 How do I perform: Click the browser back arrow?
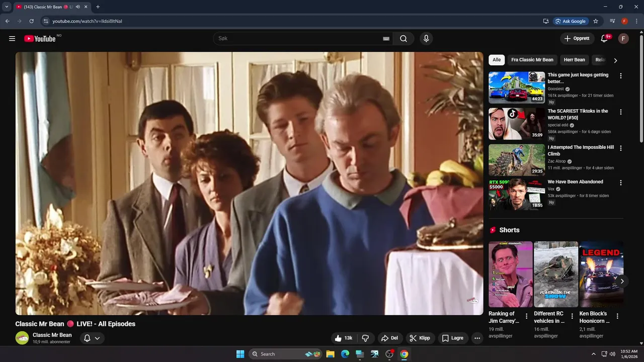coord(7,21)
